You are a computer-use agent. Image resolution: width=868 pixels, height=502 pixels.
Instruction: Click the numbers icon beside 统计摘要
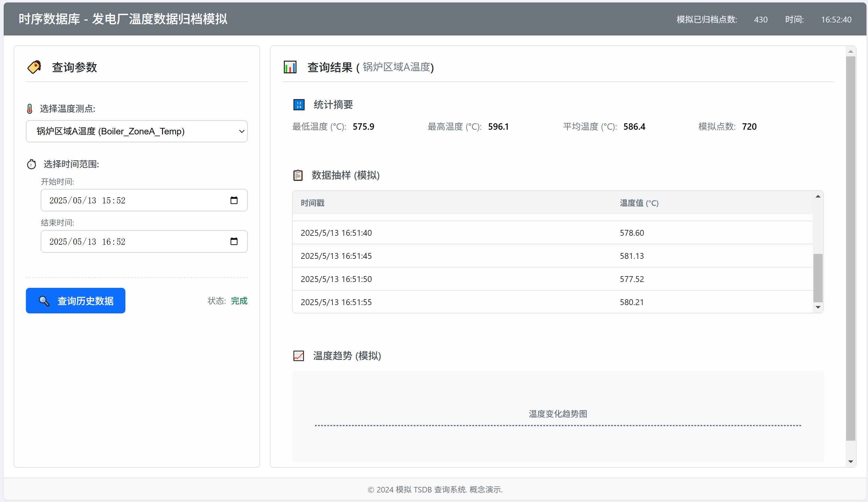299,104
